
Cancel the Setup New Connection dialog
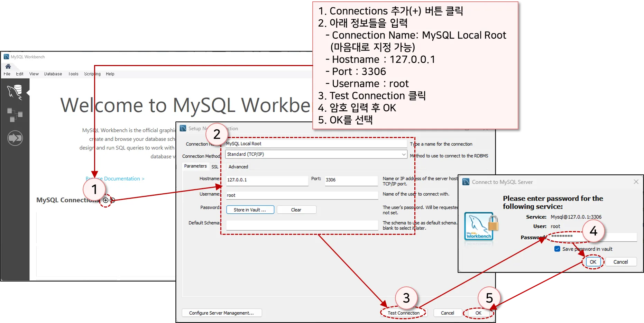pos(447,313)
